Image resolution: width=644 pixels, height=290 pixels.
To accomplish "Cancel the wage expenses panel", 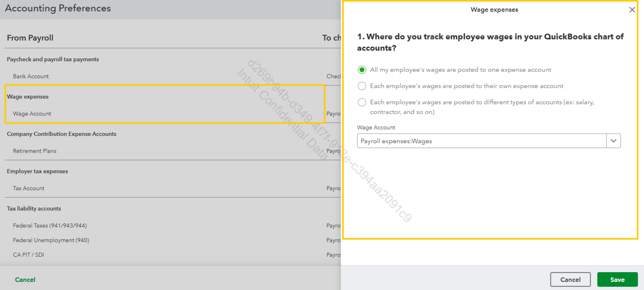I will point(570,280).
